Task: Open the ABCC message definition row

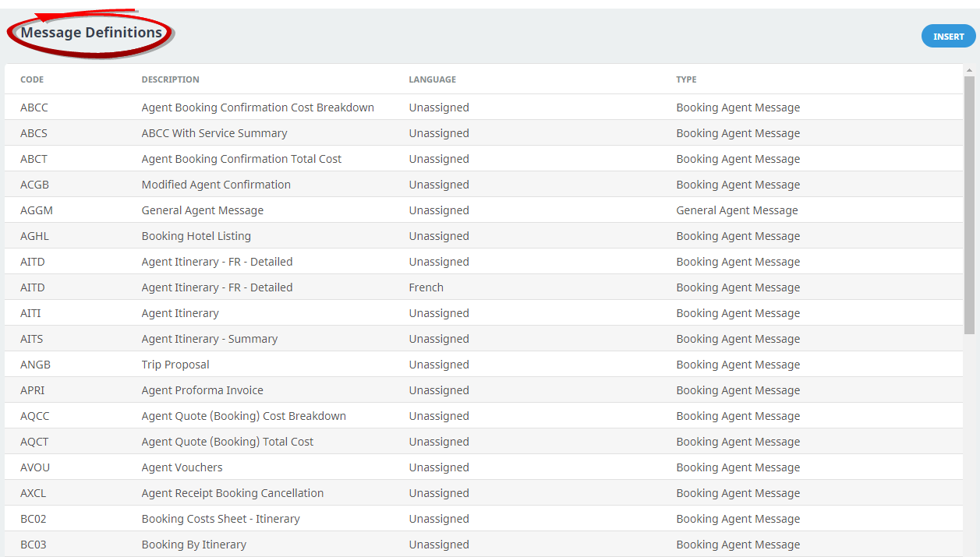Action: point(257,108)
